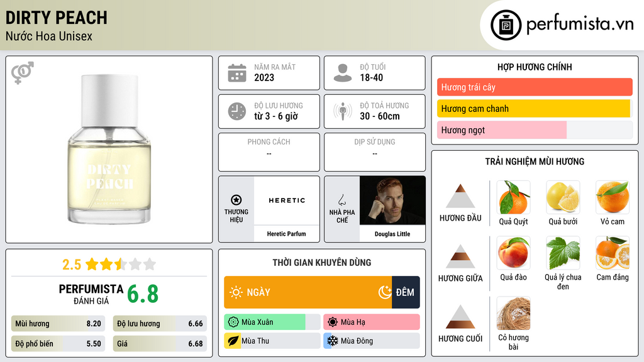Open the Quả lý chua đen image

click(x=563, y=253)
